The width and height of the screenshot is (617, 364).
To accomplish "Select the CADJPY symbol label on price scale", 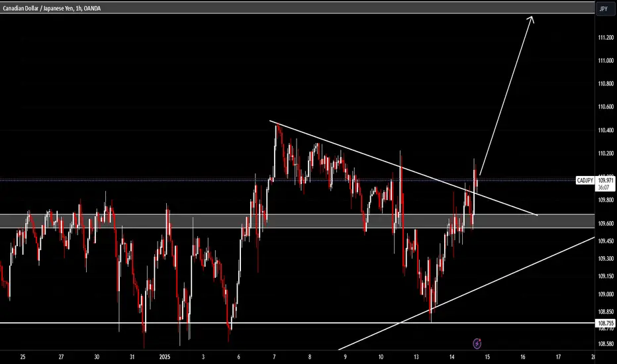I will coord(585,181).
